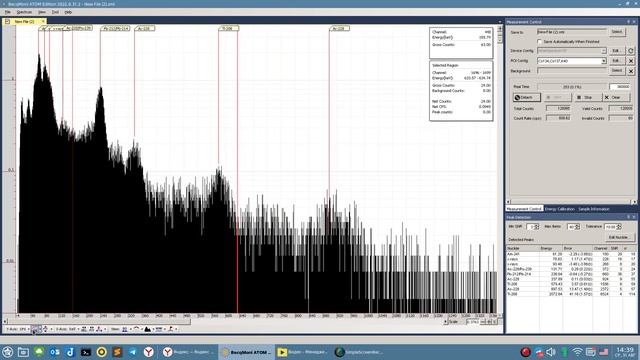Sort peaks by Energy column header

coord(551,249)
